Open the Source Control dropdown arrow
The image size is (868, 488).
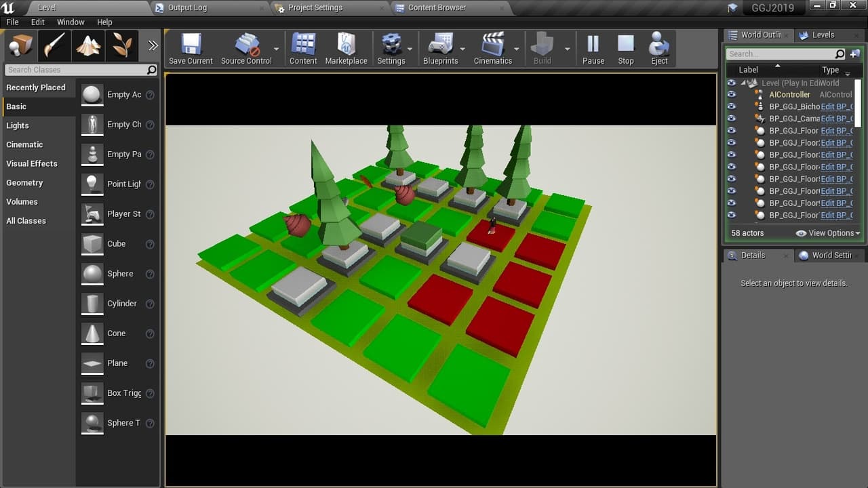(x=276, y=49)
